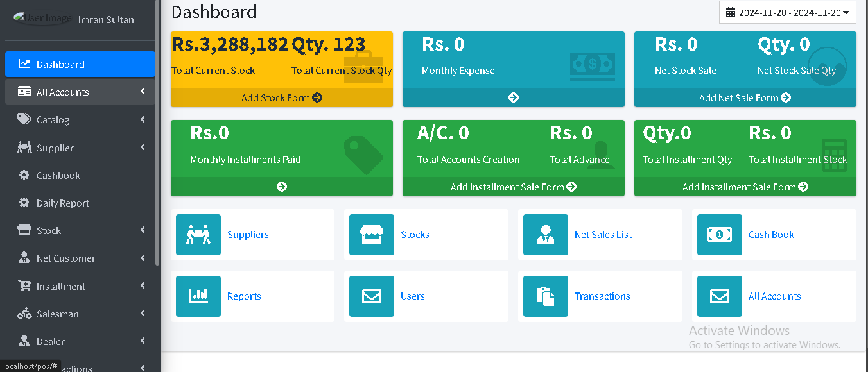
Task: Click the Net Sales List person icon
Action: (x=545, y=235)
